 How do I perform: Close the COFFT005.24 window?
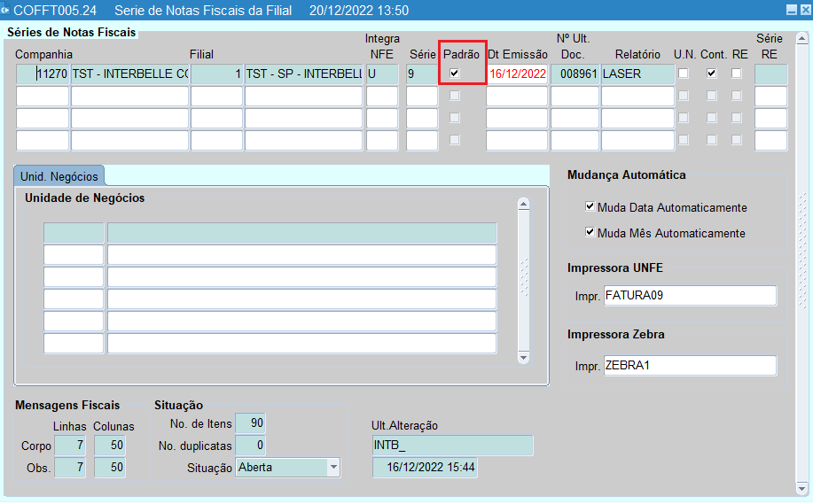[x=805, y=10]
